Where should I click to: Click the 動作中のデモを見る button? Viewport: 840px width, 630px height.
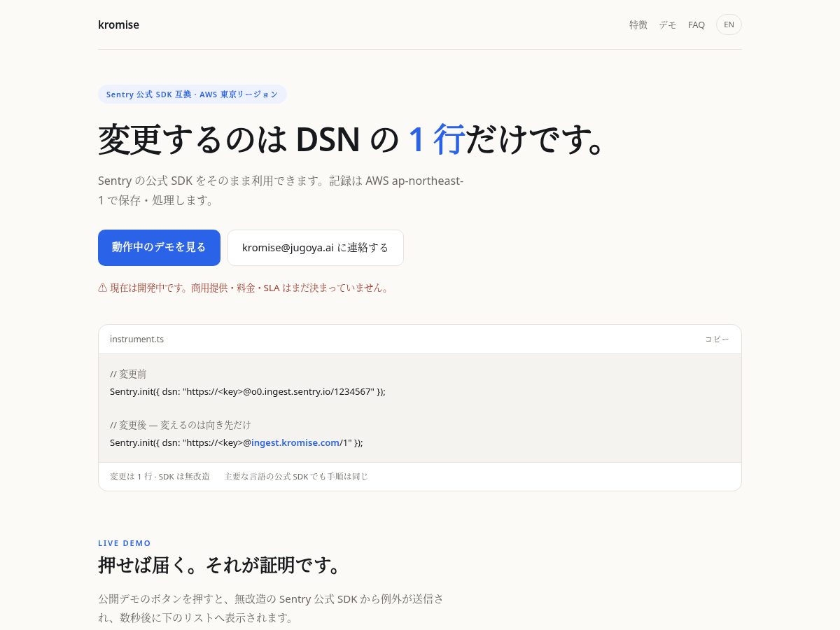(x=159, y=248)
